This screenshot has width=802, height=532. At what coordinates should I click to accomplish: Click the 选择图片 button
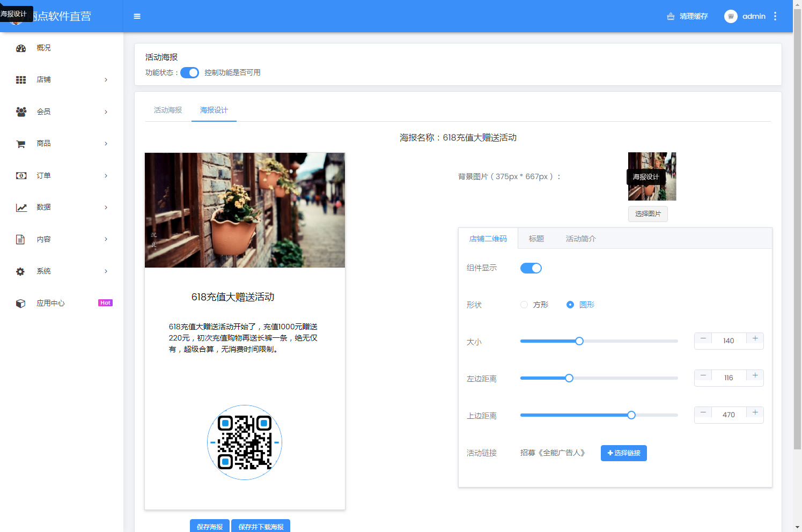[648, 214]
